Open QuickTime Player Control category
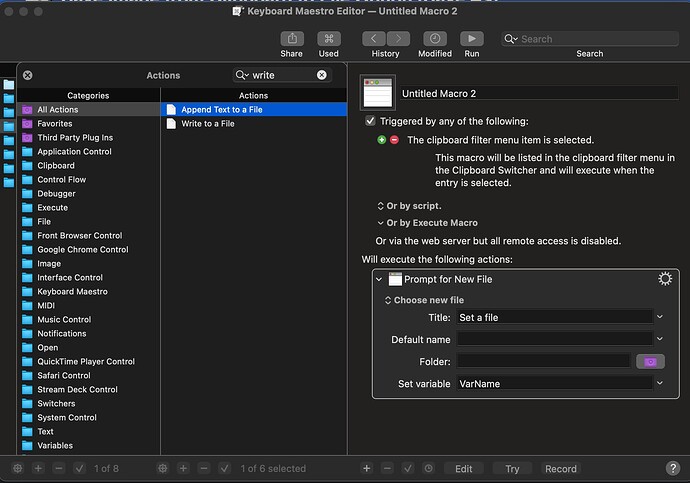Screen dimensions: 690x483 (x=89, y=362)
